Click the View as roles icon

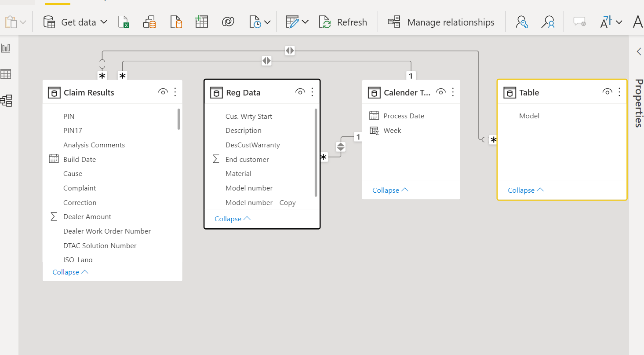548,22
